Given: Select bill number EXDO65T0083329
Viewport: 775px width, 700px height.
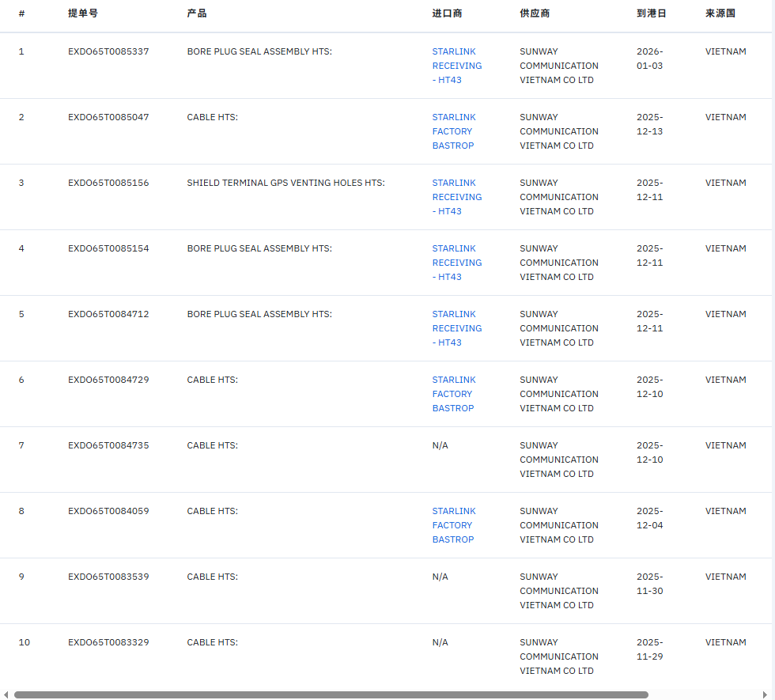Looking at the screenshot, I should coord(108,642).
